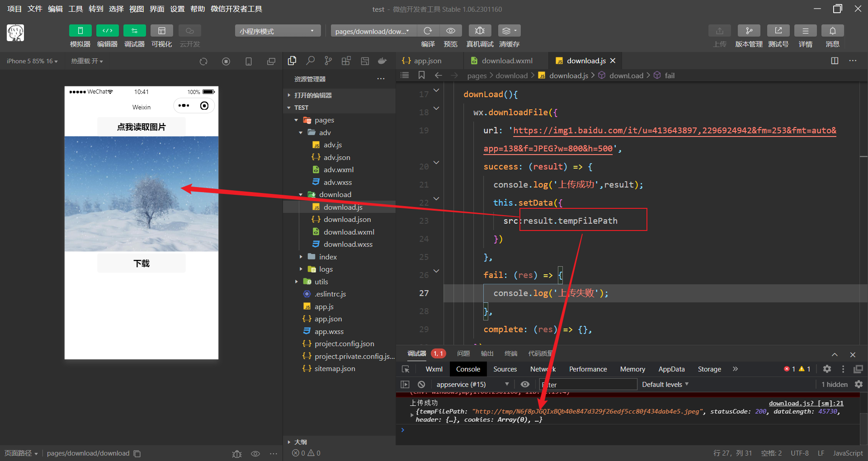868x461 pixels.
Task: Expand the logs folder
Action: pos(339,269)
